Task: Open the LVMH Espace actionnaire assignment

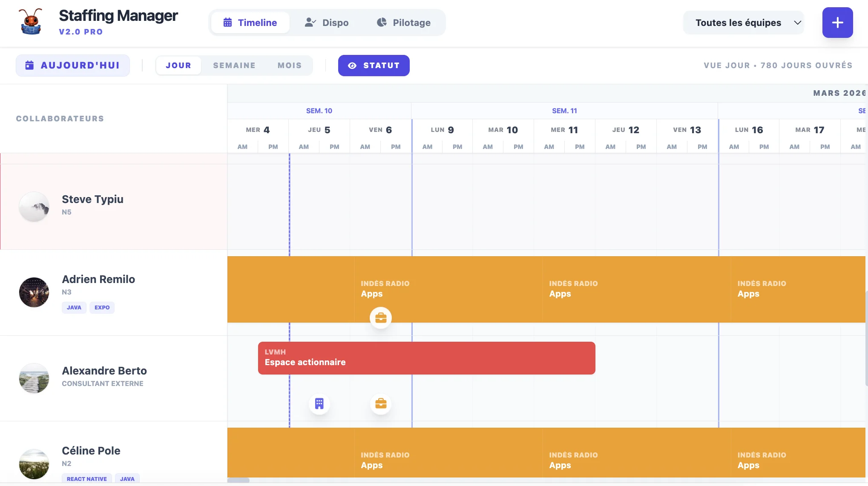Action: (x=426, y=358)
